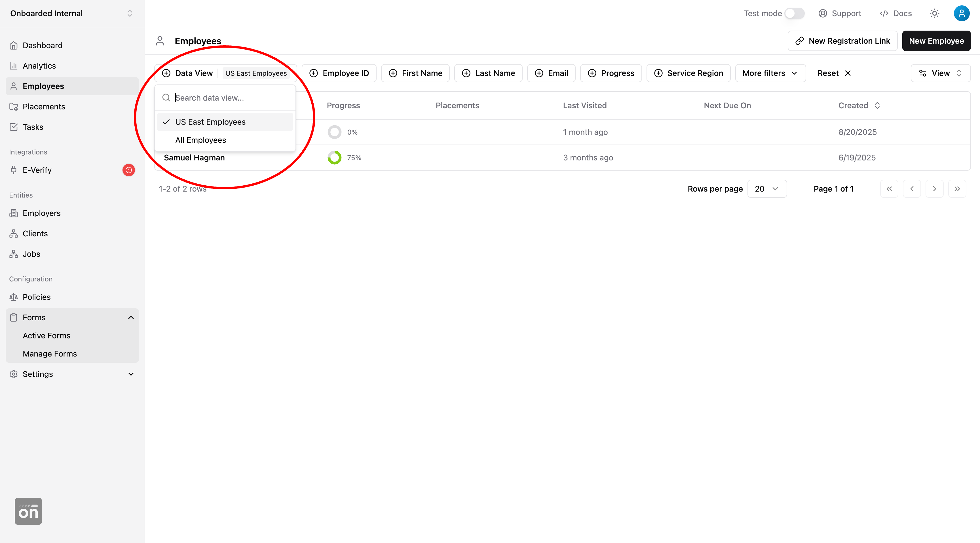Open Rows per page dropdown

click(766, 189)
